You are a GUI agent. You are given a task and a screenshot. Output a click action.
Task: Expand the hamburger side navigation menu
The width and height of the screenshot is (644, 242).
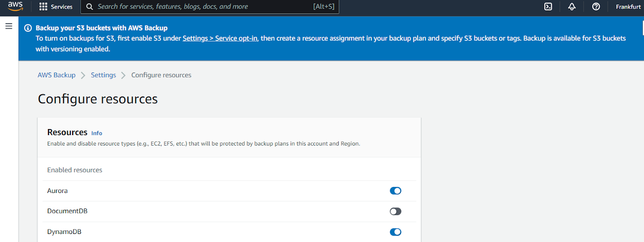pyautogui.click(x=9, y=27)
